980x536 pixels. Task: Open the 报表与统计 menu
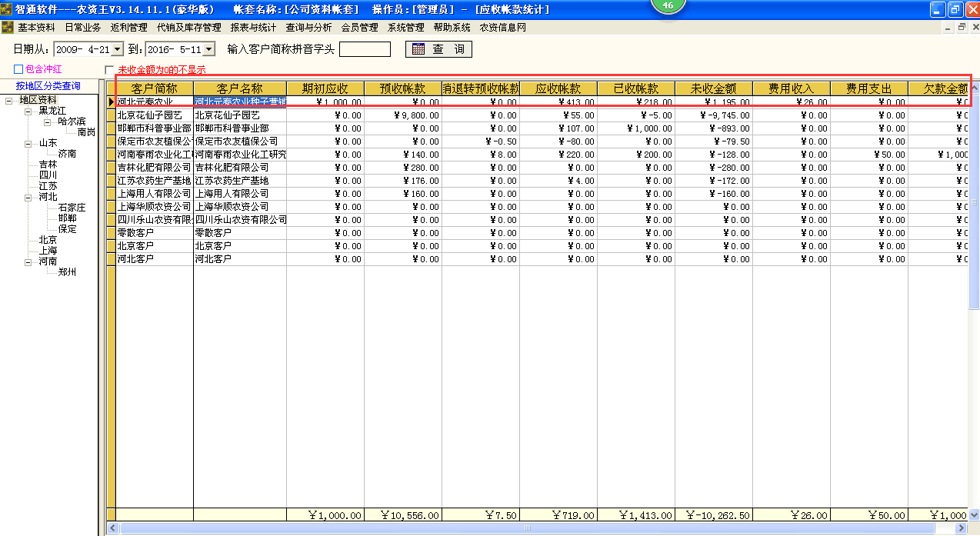254,27
